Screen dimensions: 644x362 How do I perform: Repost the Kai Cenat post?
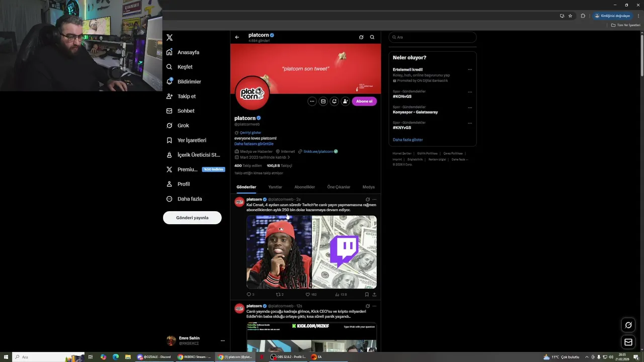280,295
